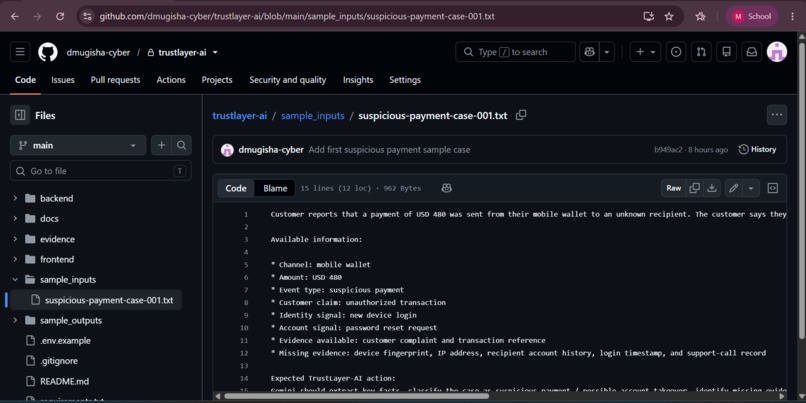
Task: Select Code view toggle
Action: 236,188
